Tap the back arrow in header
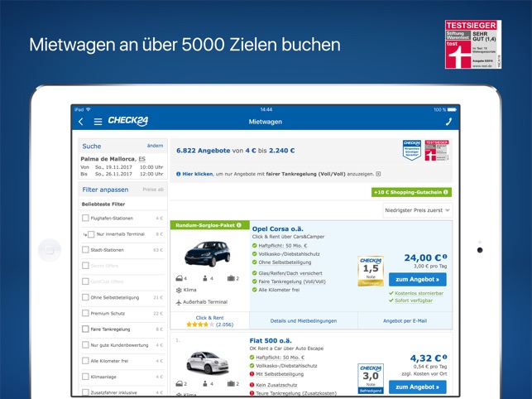The width and height of the screenshot is (532, 399). point(81,122)
